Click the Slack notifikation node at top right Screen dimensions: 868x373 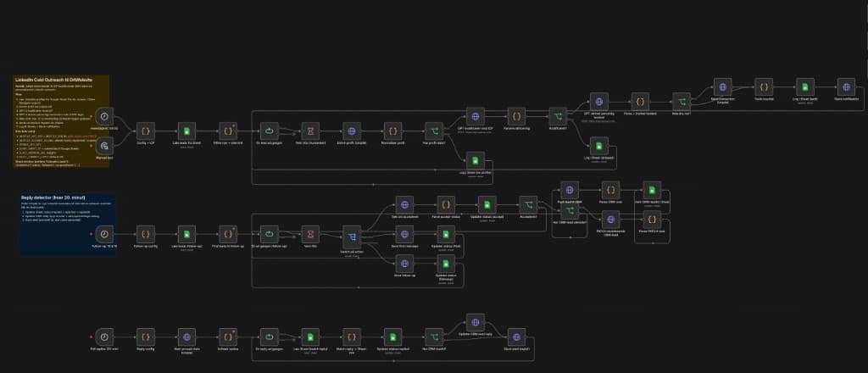click(x=845, y=86)
